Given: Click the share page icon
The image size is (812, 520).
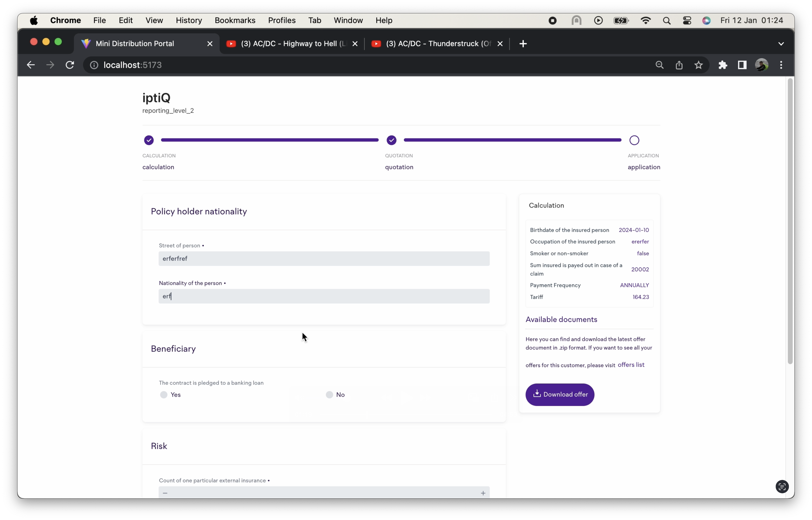Looking at the screenshot, I should [679, 65].
